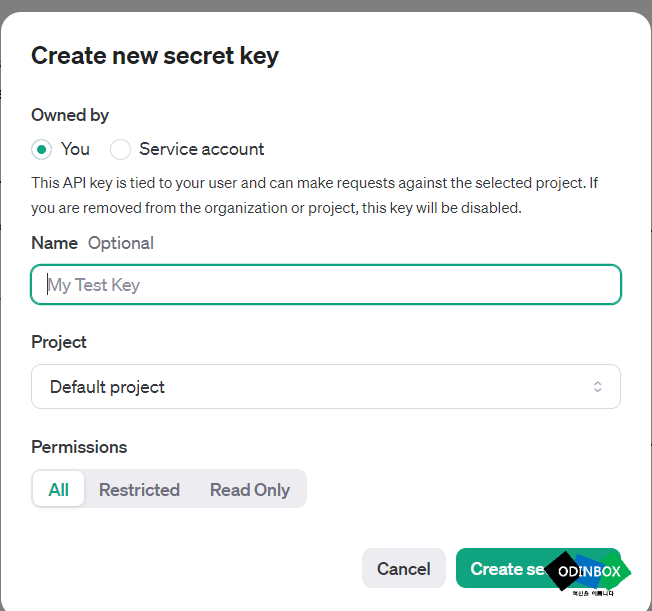Open the "Default project" dropdown
Image resolution: width=652 pixels, height=611 pixels.
[x=326, y=386]
